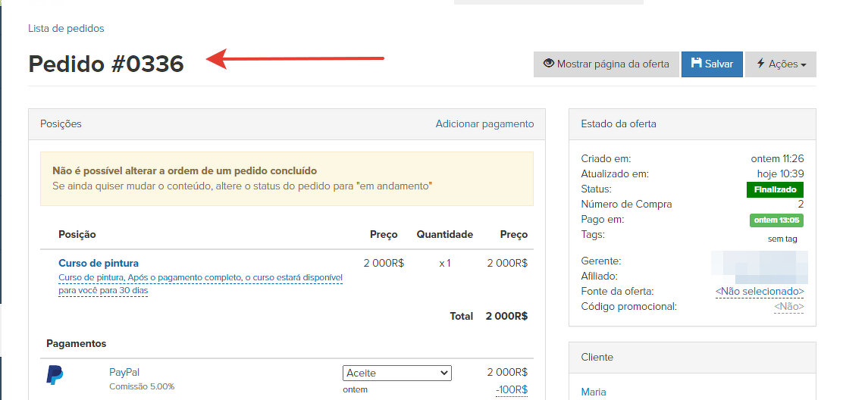This screenshot has height=400, width=868.
Task: Click the floppy disk Salvar icon
Action: coord(696,64)
